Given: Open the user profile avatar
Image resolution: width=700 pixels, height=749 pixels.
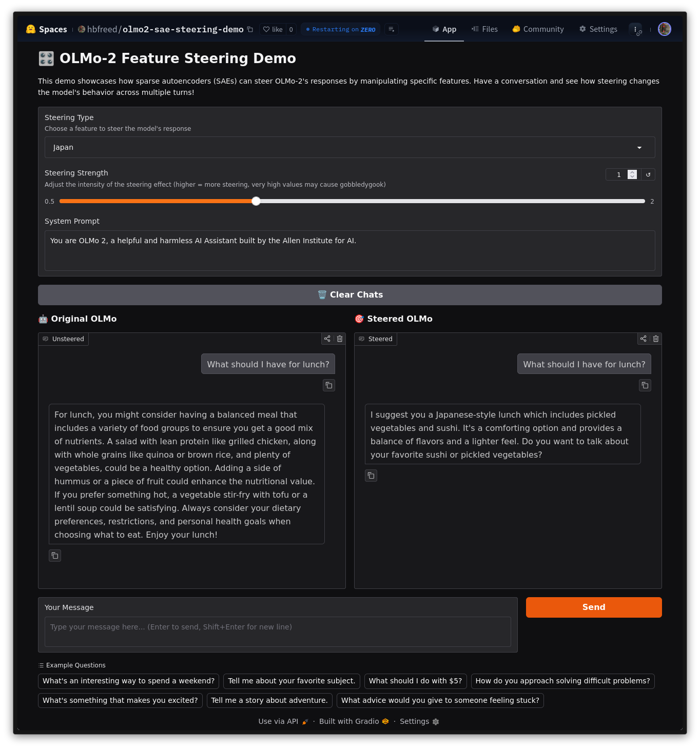Looking at the screenshot, I should (665, 29).
